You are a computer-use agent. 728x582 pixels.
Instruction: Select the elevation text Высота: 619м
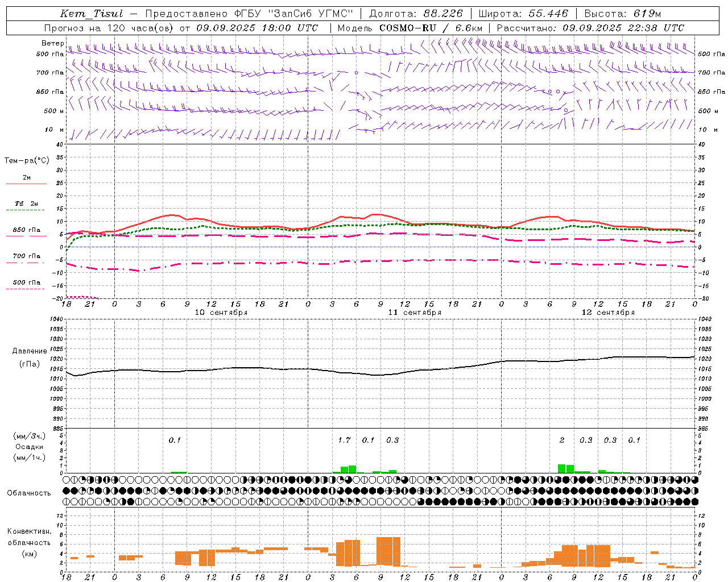pyautogui.click(x=622, y=14)
